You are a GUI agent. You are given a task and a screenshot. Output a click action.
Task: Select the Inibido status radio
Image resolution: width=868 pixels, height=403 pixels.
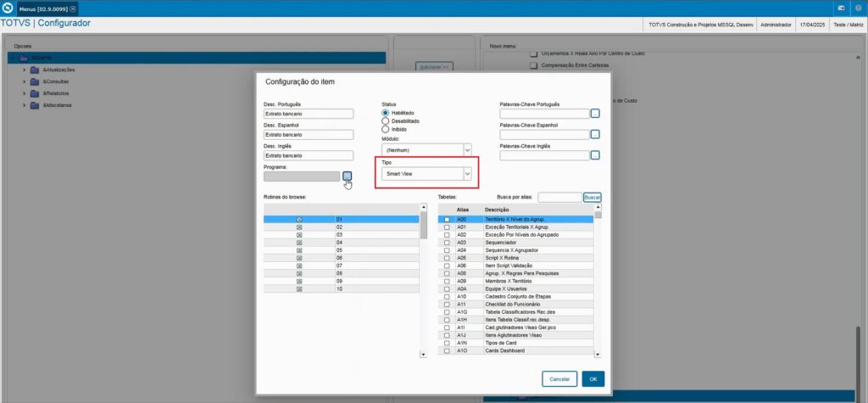click(386, 129)
